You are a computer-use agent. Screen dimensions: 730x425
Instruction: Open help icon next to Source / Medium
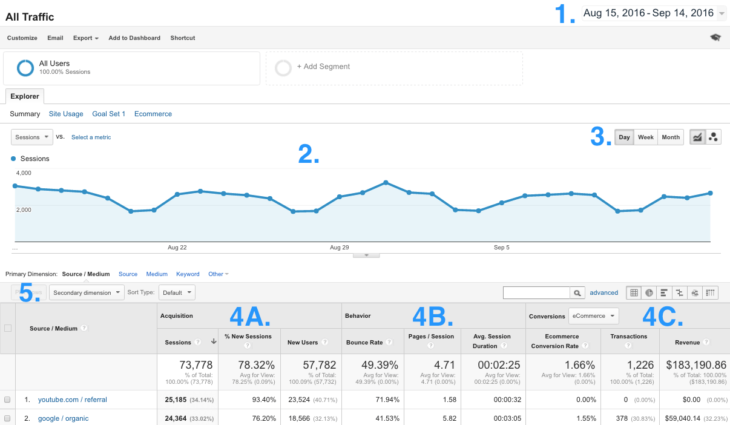84,328
